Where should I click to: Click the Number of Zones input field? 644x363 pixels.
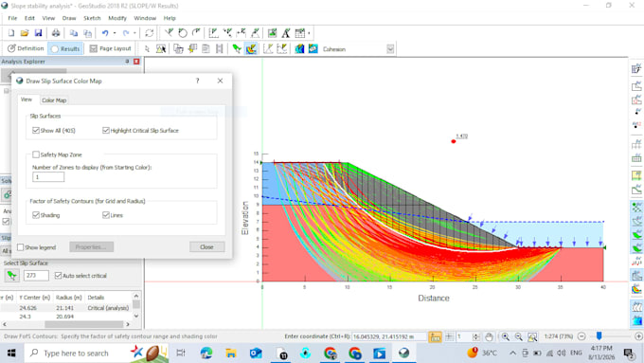(x=48, y=177)
